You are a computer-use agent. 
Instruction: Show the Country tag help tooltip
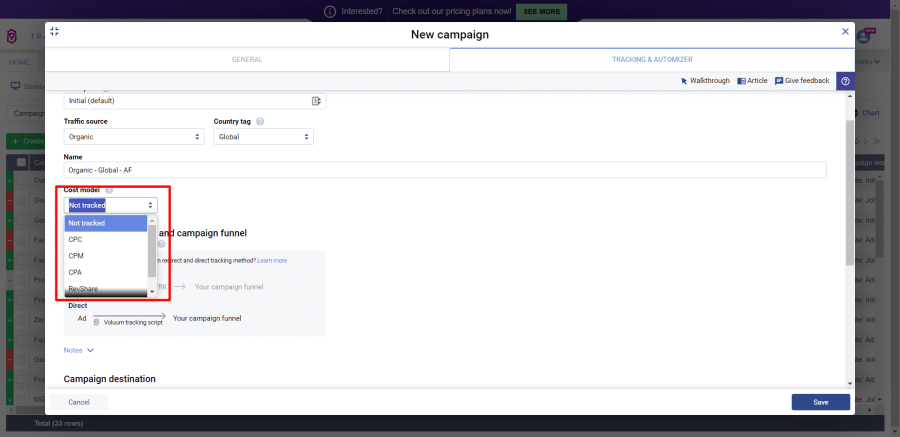(x=260, y=122)
